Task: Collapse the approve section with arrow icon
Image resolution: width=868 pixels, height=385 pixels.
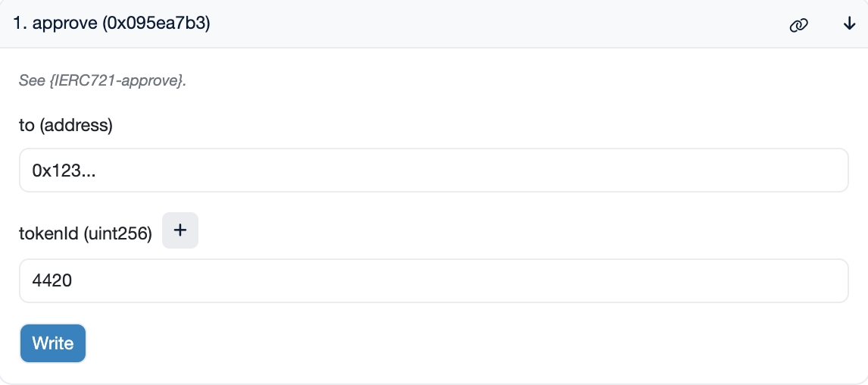Action: click(849, 24)
